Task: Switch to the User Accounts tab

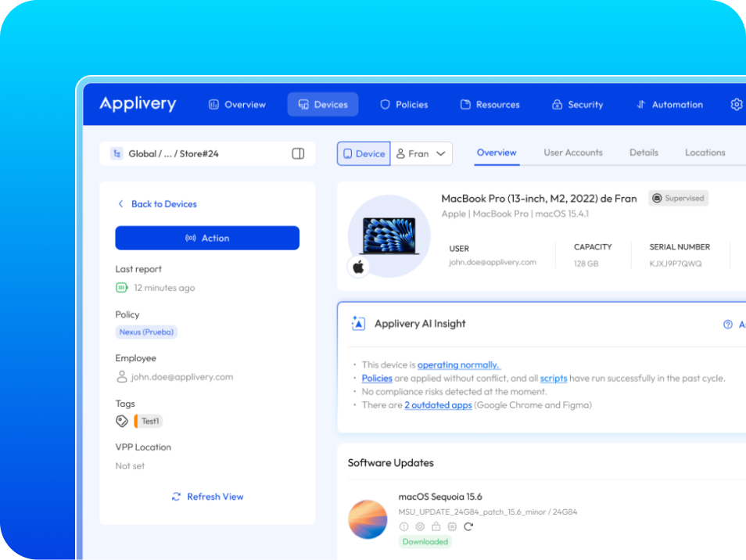Action: [573, 153]
